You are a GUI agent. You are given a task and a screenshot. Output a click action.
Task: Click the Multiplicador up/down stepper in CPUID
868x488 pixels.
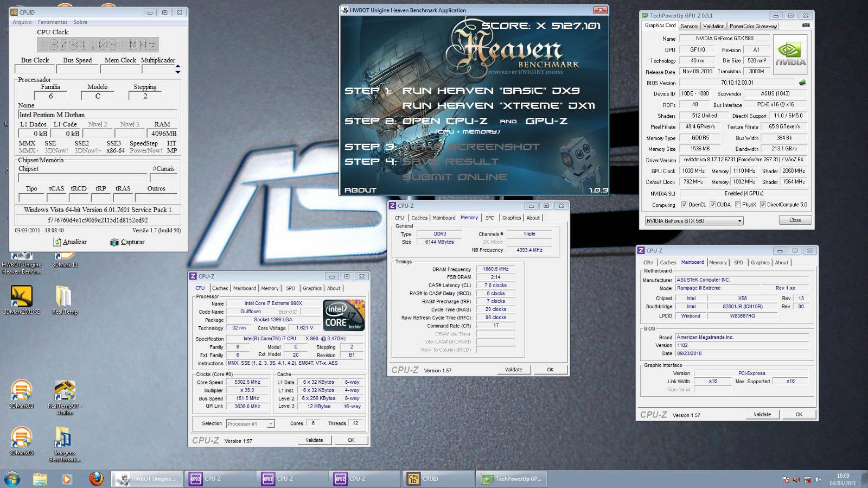coord(177,69)
